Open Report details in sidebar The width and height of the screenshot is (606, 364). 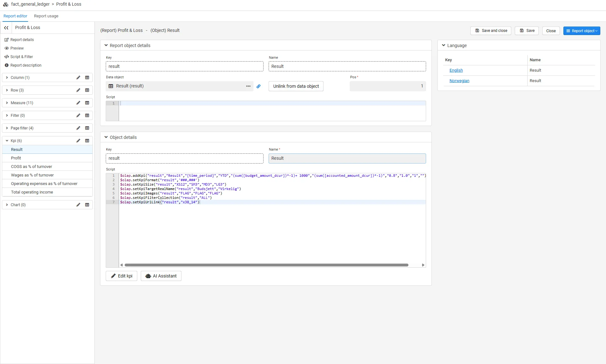pos(19,40)
